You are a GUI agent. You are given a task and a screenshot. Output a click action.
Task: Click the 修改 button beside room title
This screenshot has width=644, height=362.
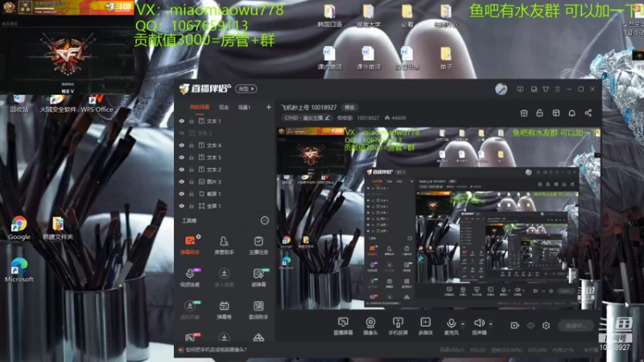tap(349, 107)
